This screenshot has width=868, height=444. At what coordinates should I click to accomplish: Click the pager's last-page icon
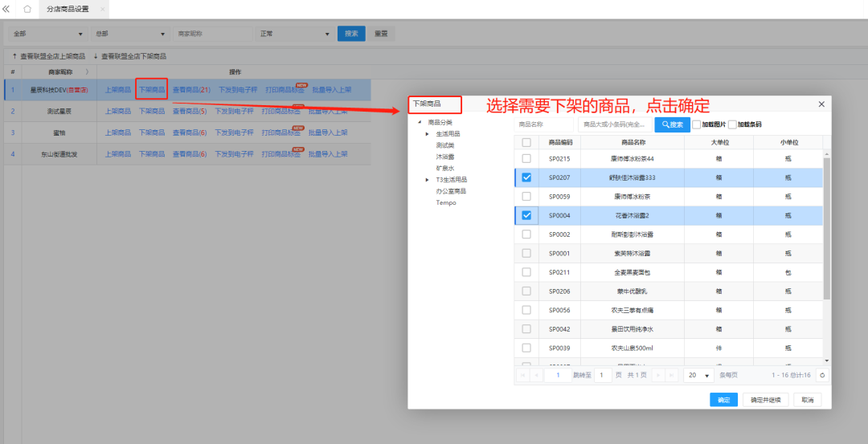673,375
